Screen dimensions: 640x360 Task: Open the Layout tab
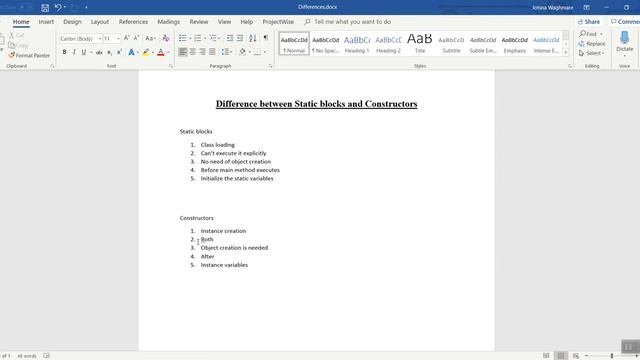click(100, 22)
